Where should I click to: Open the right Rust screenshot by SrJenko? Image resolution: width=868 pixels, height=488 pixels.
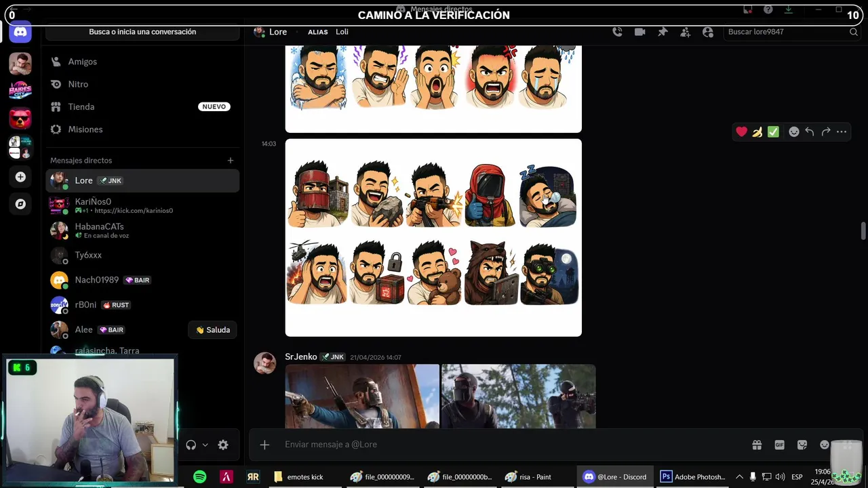coord(519,396)
